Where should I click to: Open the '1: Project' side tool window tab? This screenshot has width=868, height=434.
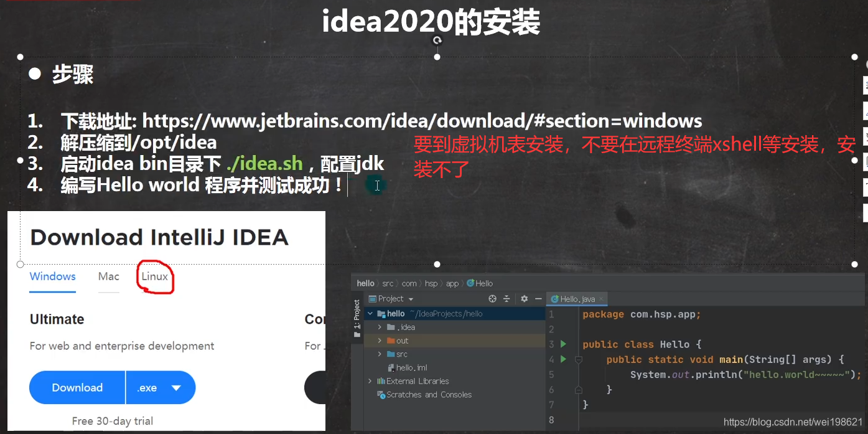click(357, 319)
